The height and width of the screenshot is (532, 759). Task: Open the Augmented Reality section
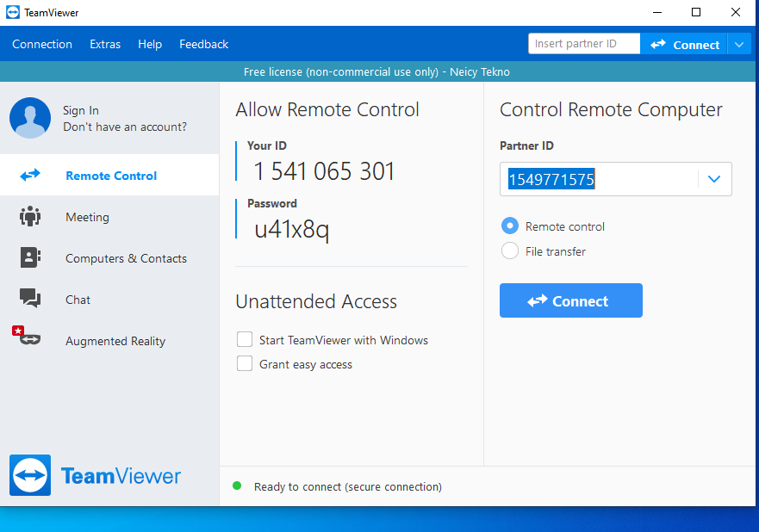(x=109, y=341)
